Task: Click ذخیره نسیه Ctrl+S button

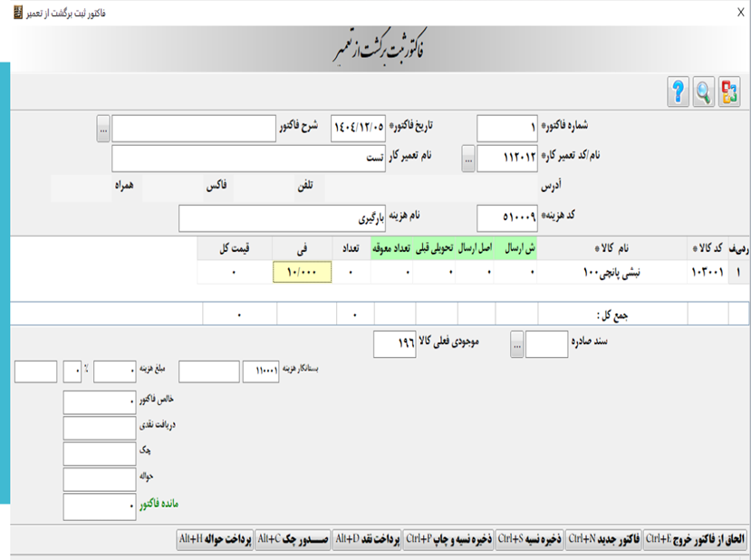Action: pyautogui.click(x=530, y=539)
